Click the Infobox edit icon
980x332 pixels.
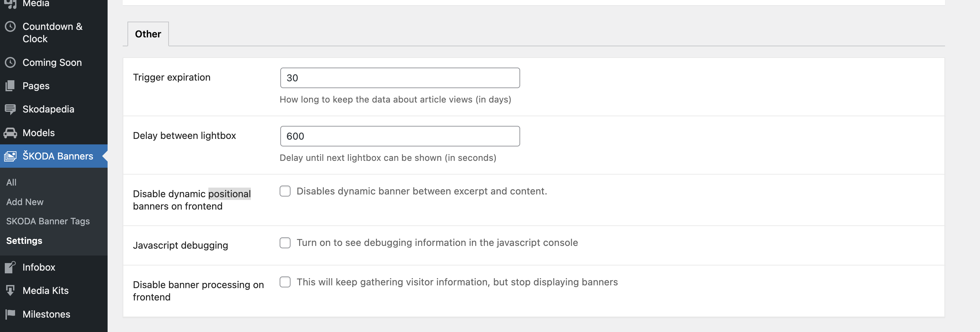[10, 267]
